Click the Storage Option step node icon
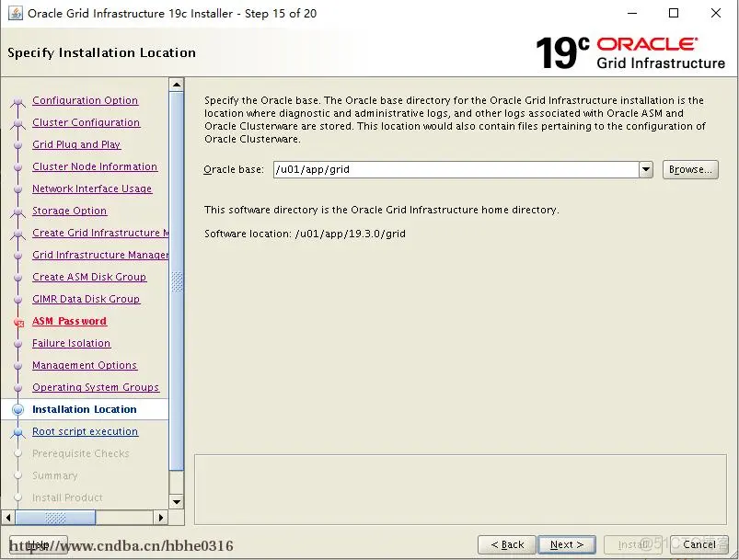This screenshot has height=560, width=739. pyautogui.click(x=17, y=211)
